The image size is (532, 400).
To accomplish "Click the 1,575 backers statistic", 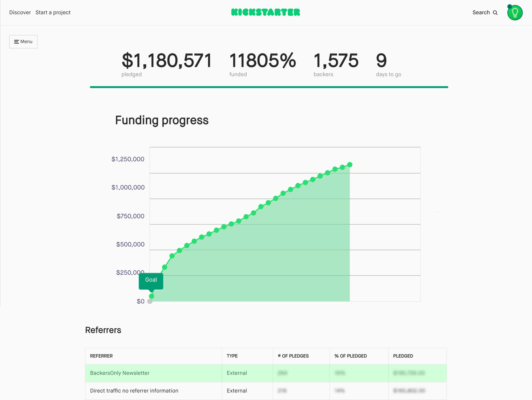I will (x=336, y=61).
